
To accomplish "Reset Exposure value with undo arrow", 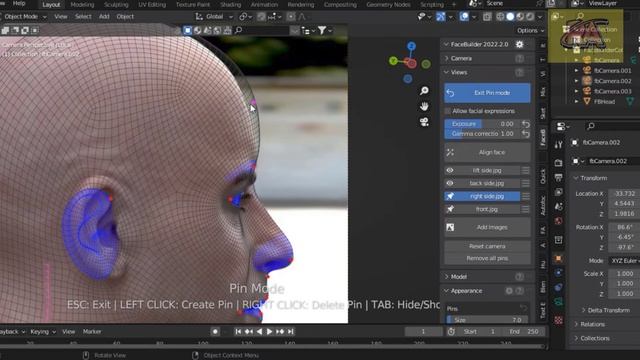I will pyautogui.click(x=526, y=124).
